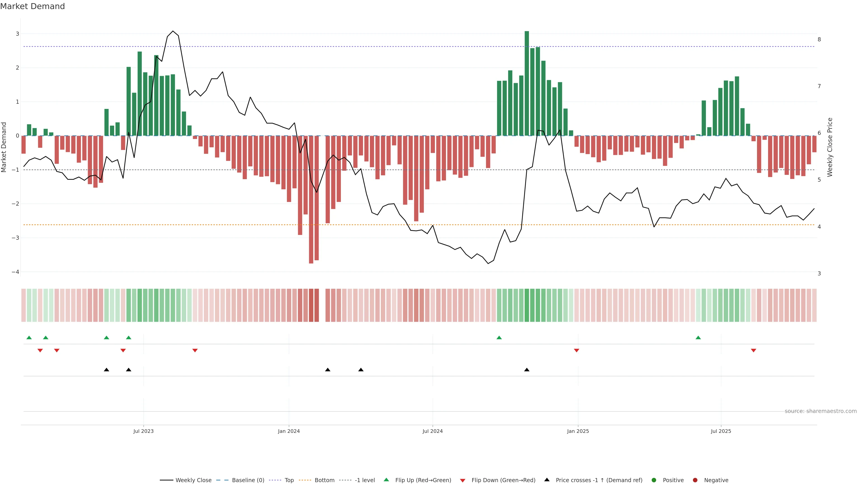The height and width of the screenshot is (488, 868).
Task: Click the rightmost black price-cross triangle marker
Action: 527,370
